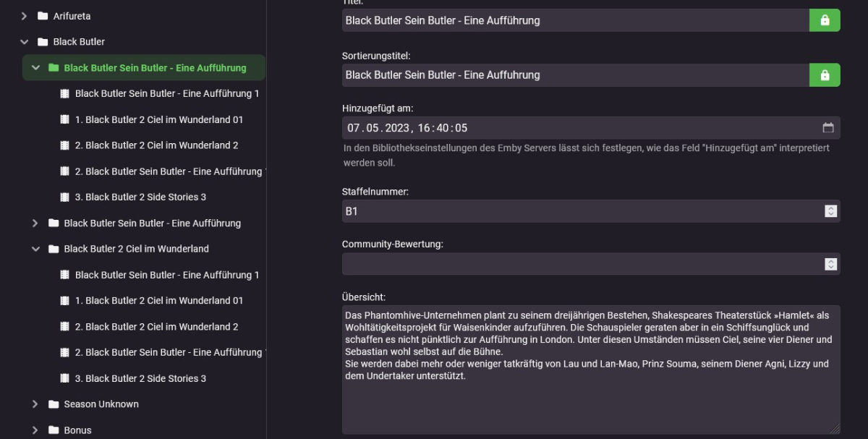Expand the Season Unknown node
868x439 pixels.
pyautogui.click(x=35, y=404)
